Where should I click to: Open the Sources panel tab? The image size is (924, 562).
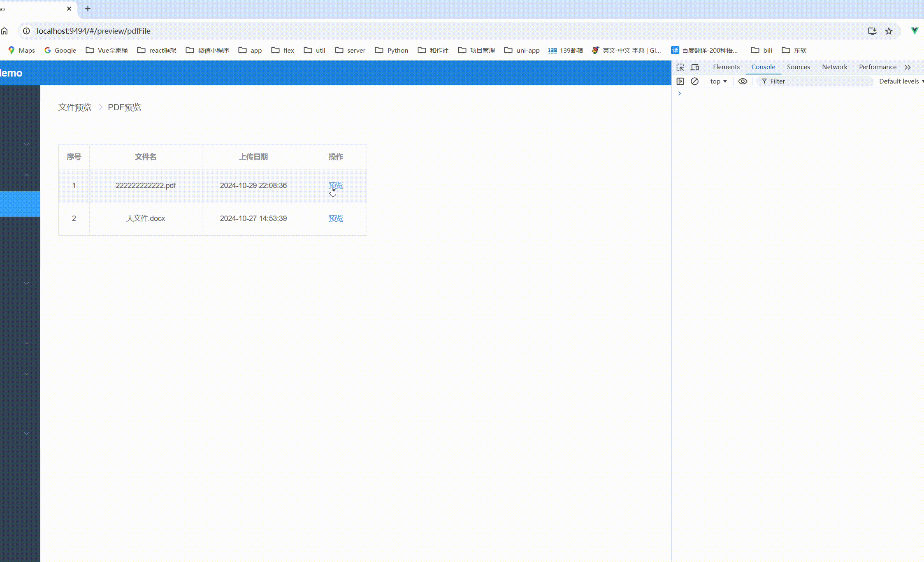click(x=798, y=66)
